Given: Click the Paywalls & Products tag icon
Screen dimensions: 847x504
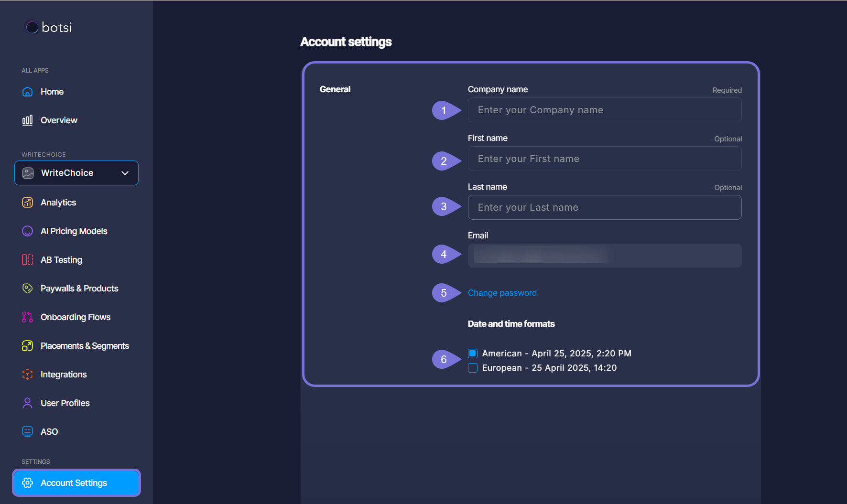Looking at the screenshot, I should coord(28,289).
